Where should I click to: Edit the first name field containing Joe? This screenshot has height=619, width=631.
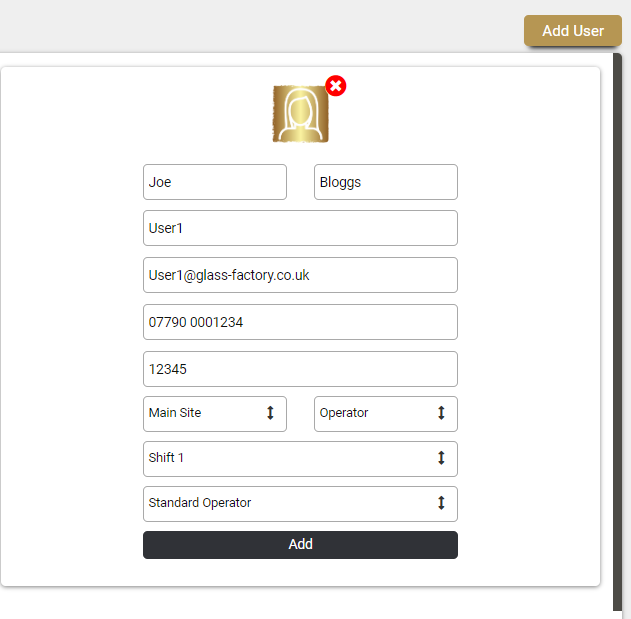[x=215, y=182]
